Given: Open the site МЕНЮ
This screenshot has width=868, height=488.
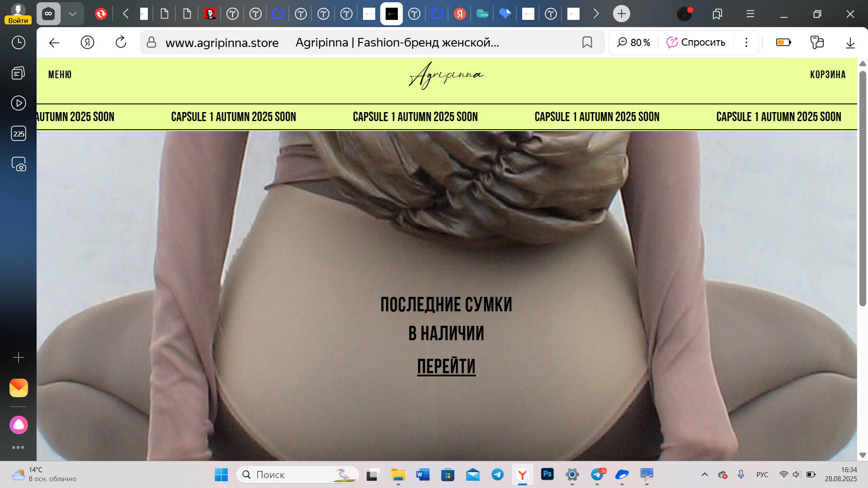Looking at the screenshot, I should (x=60, y=75).
